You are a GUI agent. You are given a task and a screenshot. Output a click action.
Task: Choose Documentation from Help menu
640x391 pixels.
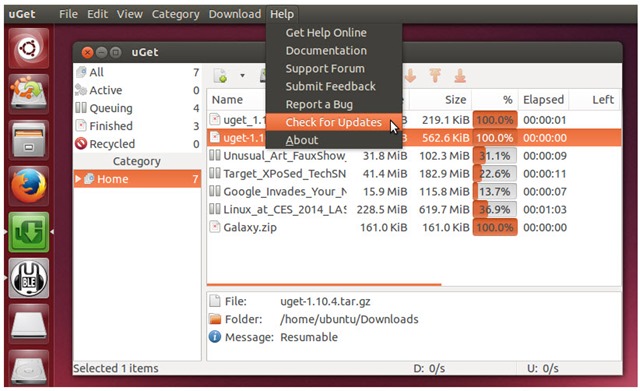[334, 51]
